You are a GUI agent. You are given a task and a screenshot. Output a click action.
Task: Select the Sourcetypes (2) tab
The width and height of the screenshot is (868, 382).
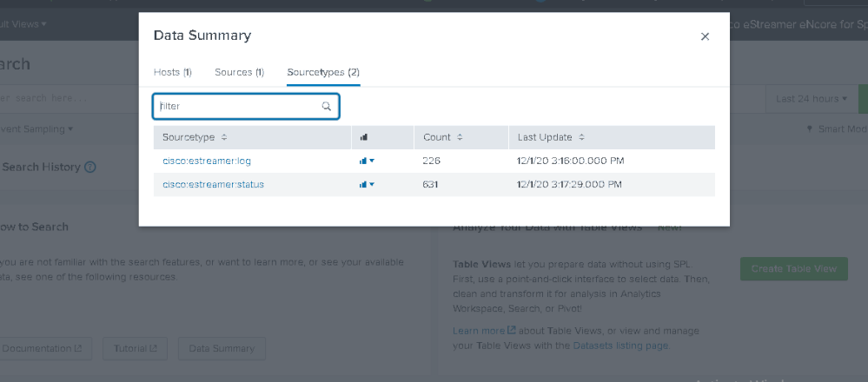[323, 72]
